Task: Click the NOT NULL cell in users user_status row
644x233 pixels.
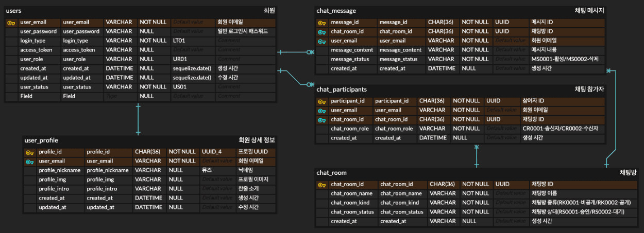Action: (x=153, y=87)
